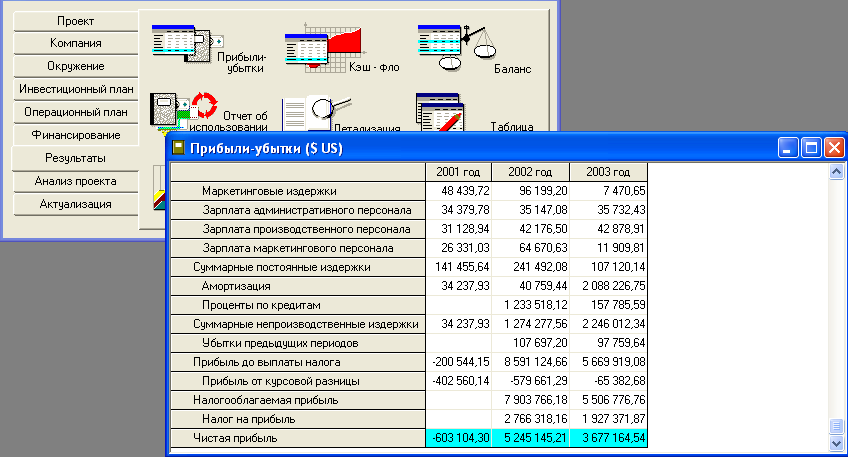848x457 pixels.
Task: Minimize the Прибыли-убытки window
Action: [x=788, y=148]
